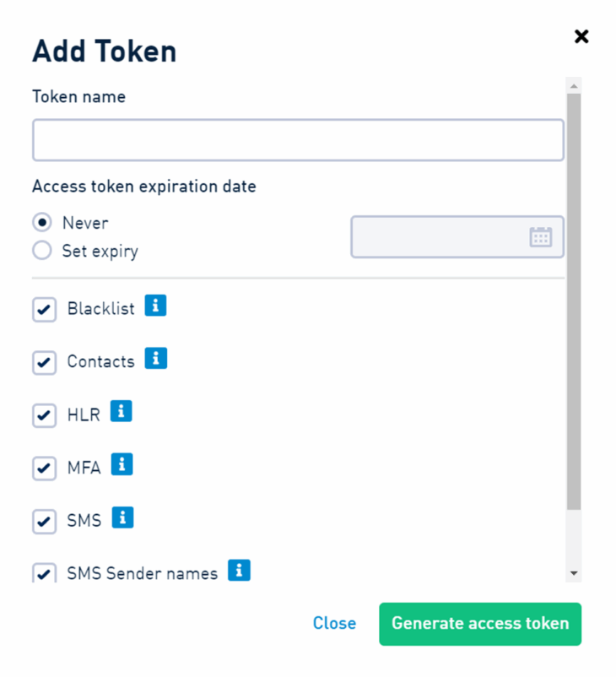Viewport: 616px width, 677px height.
Task: Disable the HLR checkbox
Action: [45, 416]
